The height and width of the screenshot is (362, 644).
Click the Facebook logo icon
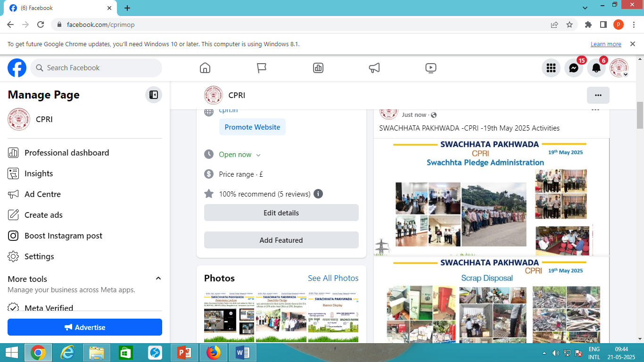[x=17, y=68]
